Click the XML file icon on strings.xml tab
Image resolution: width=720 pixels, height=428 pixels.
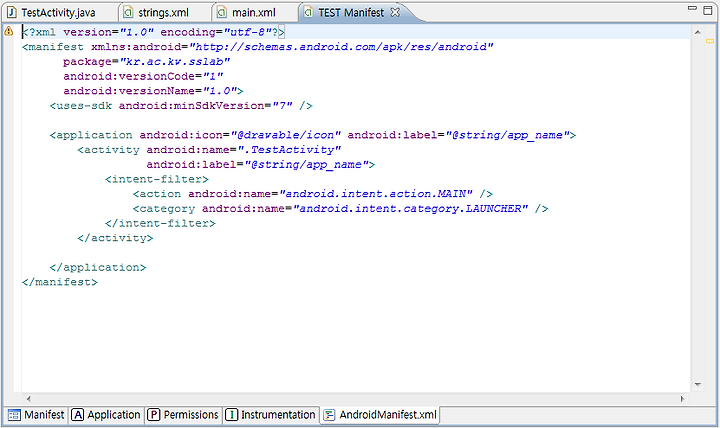pyautogui.click(x=129, y=12)
